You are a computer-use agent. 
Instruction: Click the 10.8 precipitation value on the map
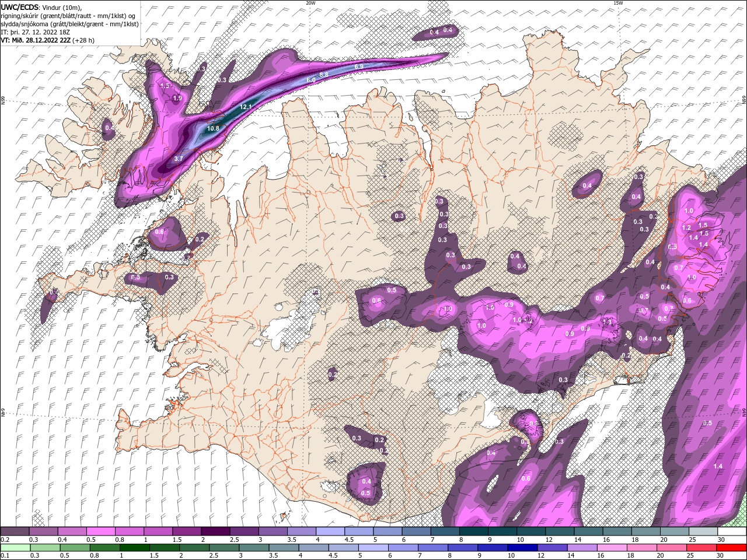pyautogui.click(x=213, y=128)
